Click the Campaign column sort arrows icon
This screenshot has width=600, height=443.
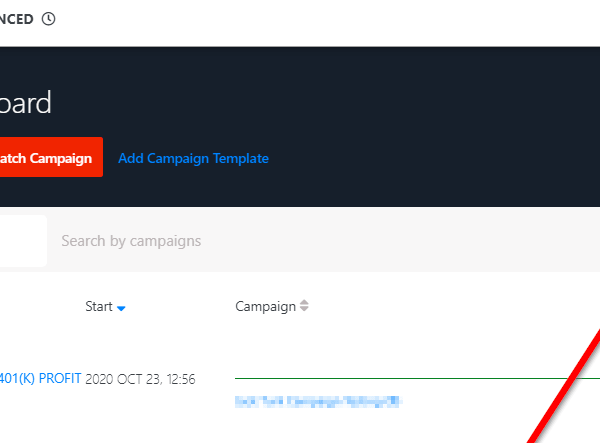click(x=304, y=306)
